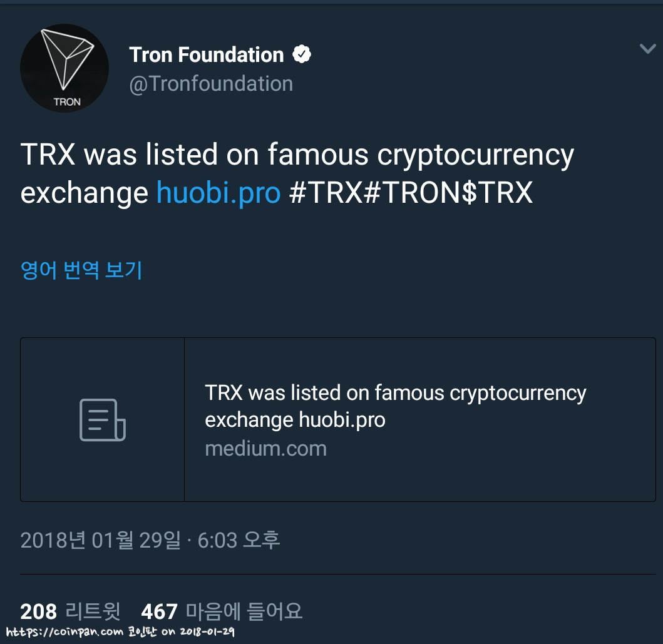This screenshot has height=644, width=663.
Task: Expand the tweet options chevron at top right
Action: click(647, 47)
